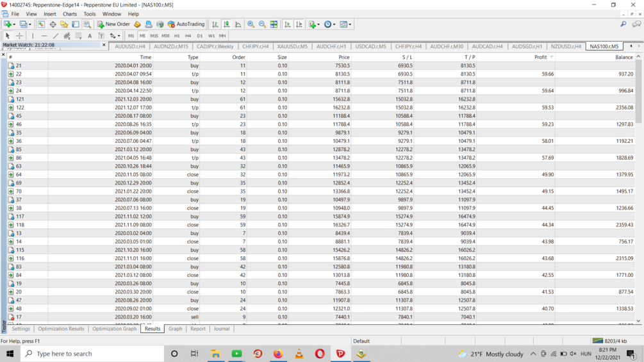Select the text label tool
Viewport: 644px width, 362px height.
pos(101,36)
